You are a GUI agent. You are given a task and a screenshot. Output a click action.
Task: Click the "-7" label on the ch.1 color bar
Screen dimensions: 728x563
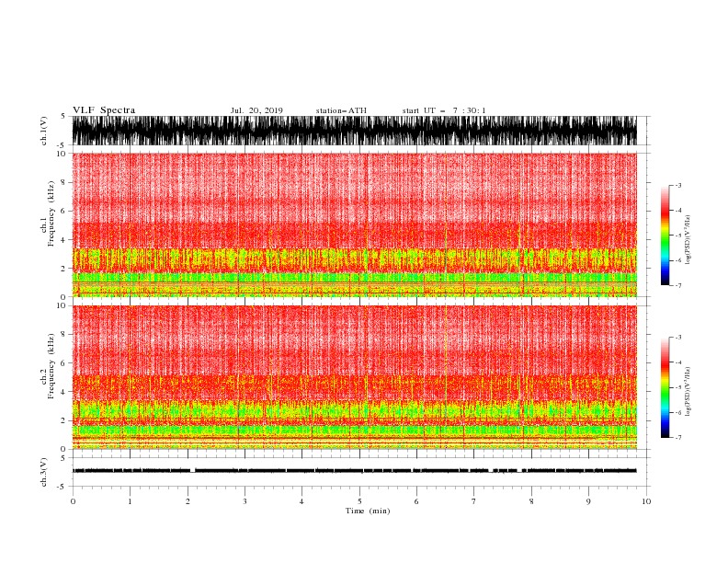point(677,285)
